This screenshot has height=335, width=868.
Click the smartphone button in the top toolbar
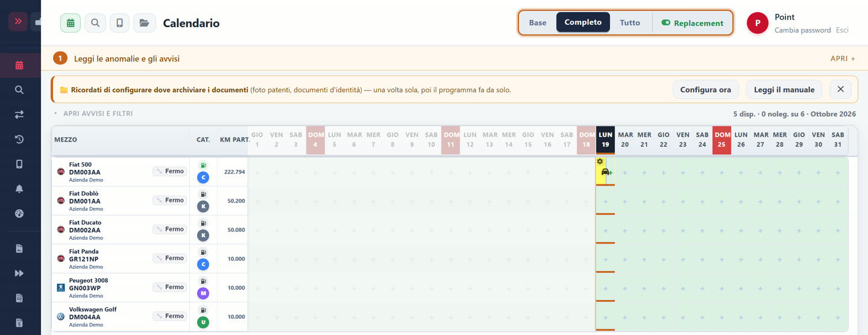pyautogui.click(x=119, y=23)
